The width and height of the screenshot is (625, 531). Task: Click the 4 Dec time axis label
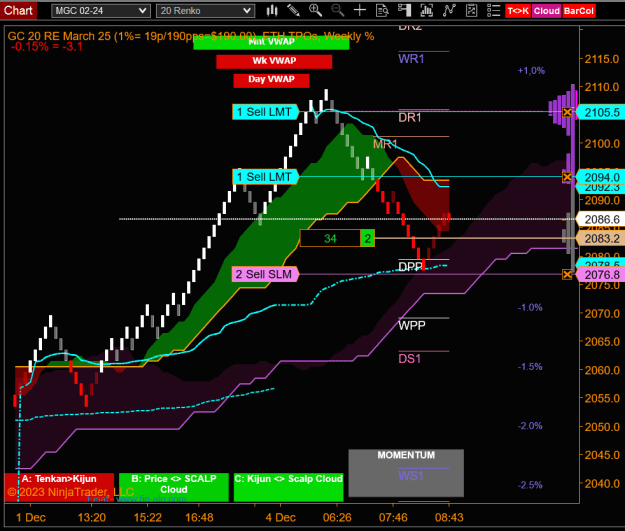click(x=281, y=517)
